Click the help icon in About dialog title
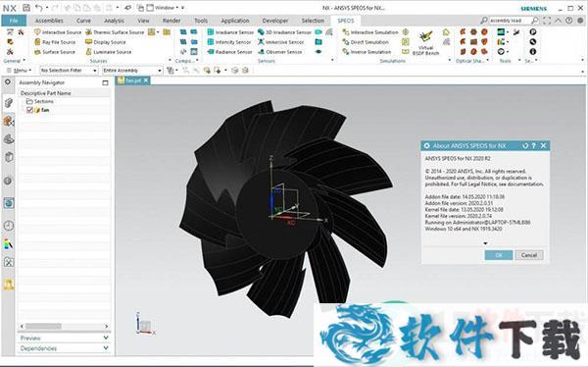This screenshot has width=588, height=367. coord(534,145)
